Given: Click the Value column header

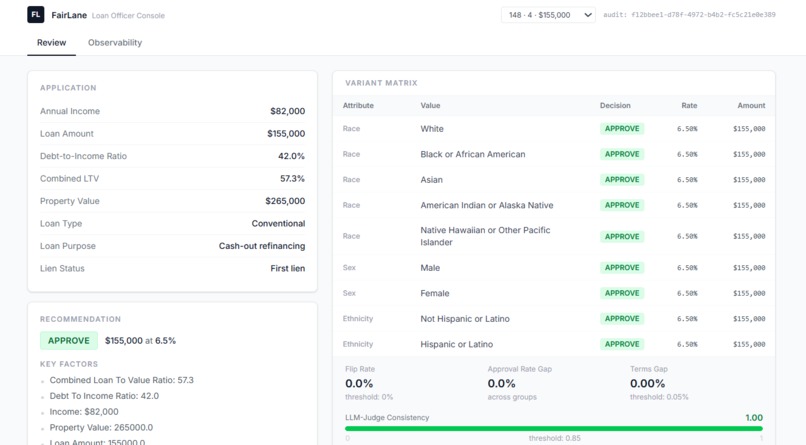Looking at the screenshot, I should click(430, 105).
